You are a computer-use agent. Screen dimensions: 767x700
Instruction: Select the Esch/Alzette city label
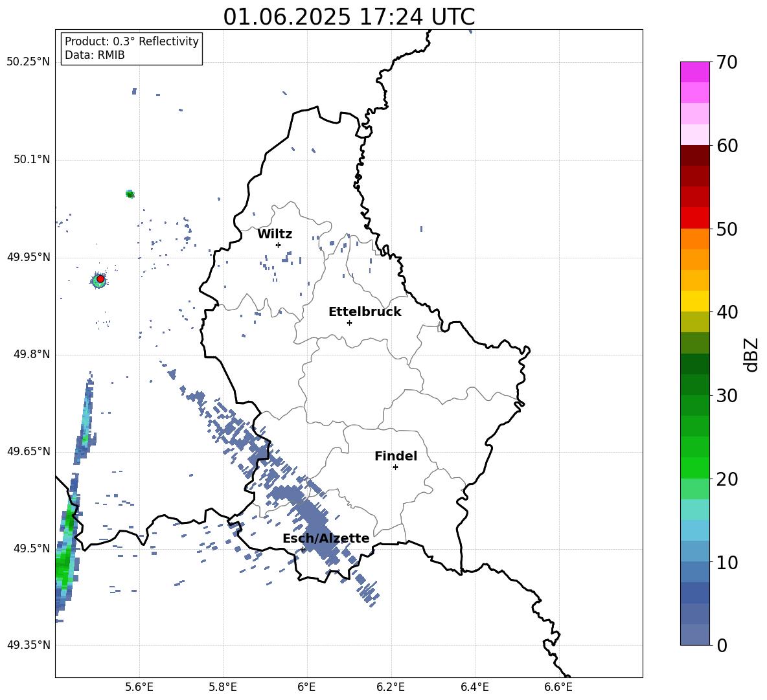click(x=326, y=538)
